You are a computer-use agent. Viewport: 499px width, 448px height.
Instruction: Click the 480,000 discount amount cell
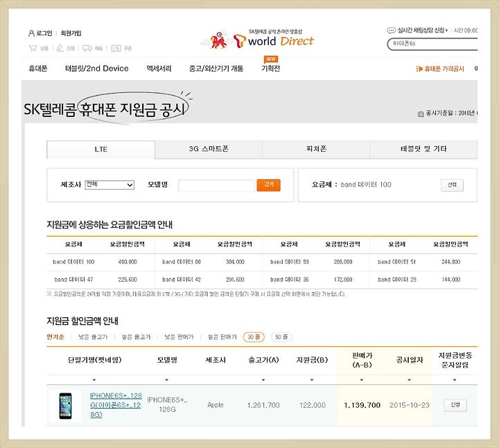128,262
